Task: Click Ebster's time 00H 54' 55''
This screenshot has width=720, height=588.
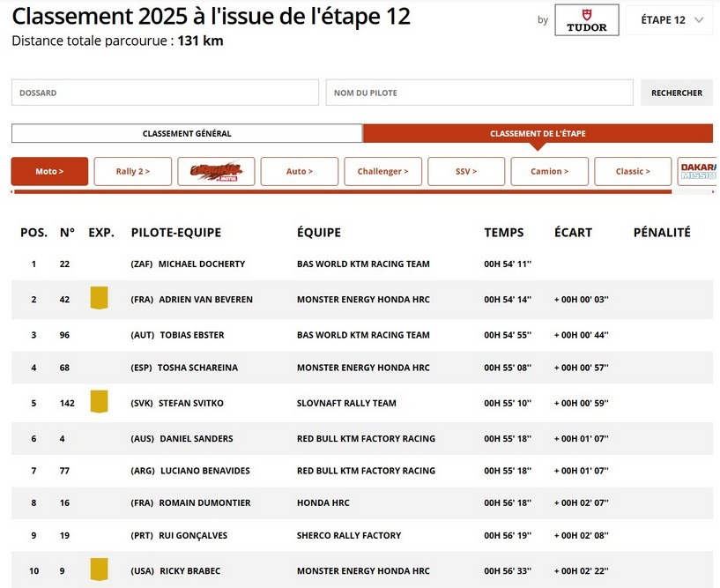Action: [508, 335]
